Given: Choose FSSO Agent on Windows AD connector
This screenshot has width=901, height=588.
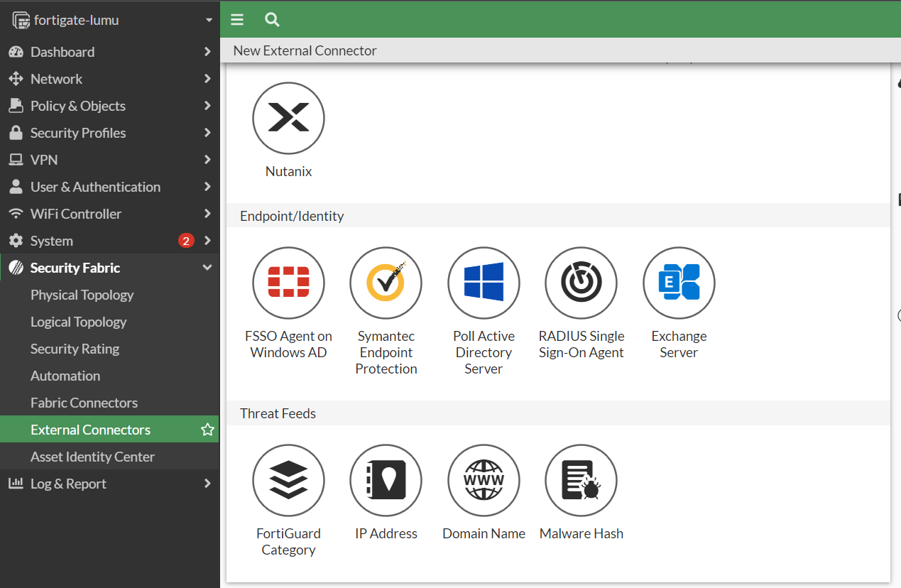Looking at the screenshot, I should 288,283.
